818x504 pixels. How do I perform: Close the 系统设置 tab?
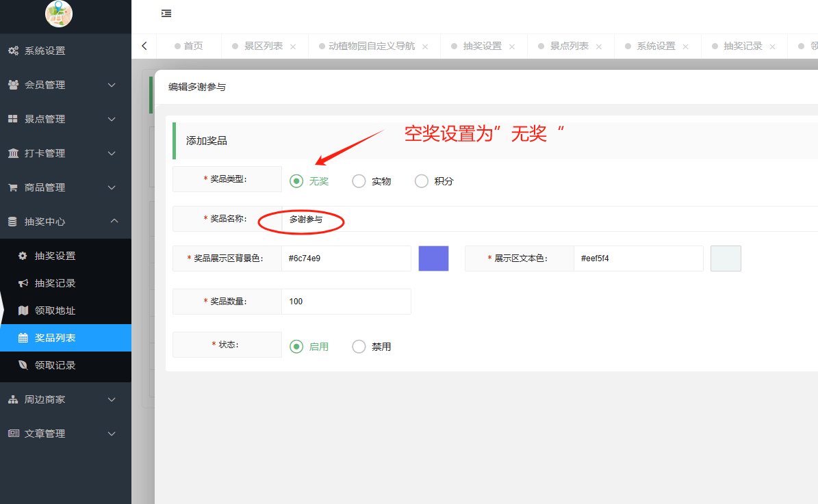coord(685,47)
